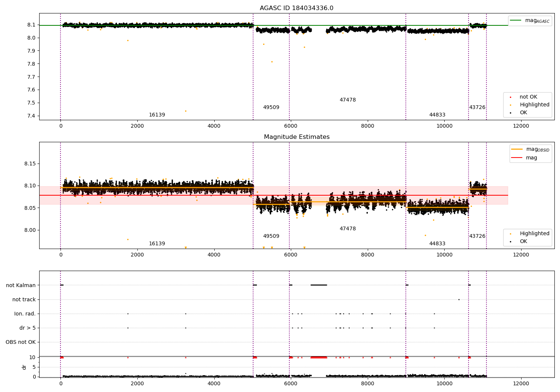Click the dr axis tick label 5

(x=34, y=367)
